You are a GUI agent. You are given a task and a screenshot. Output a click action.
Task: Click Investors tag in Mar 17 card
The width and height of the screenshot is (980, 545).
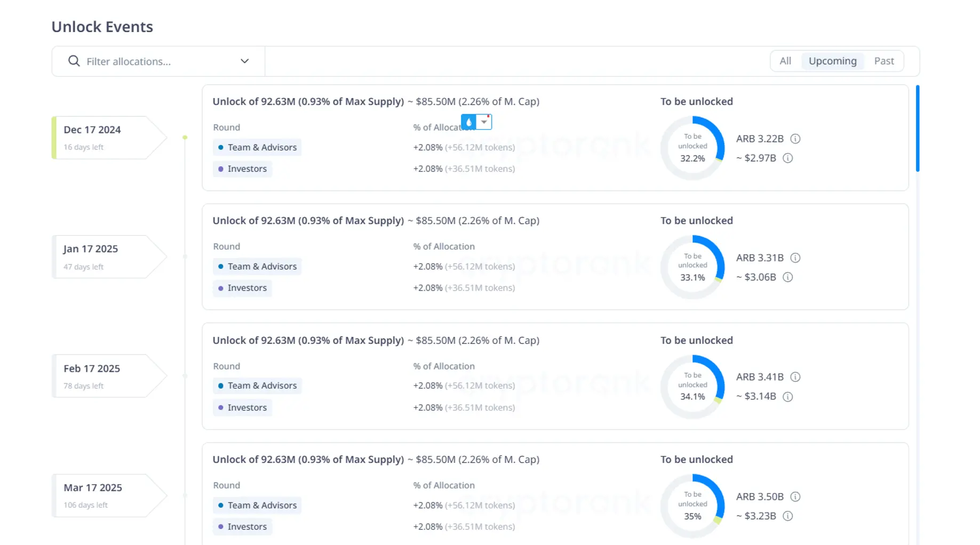tap(242, 526)
